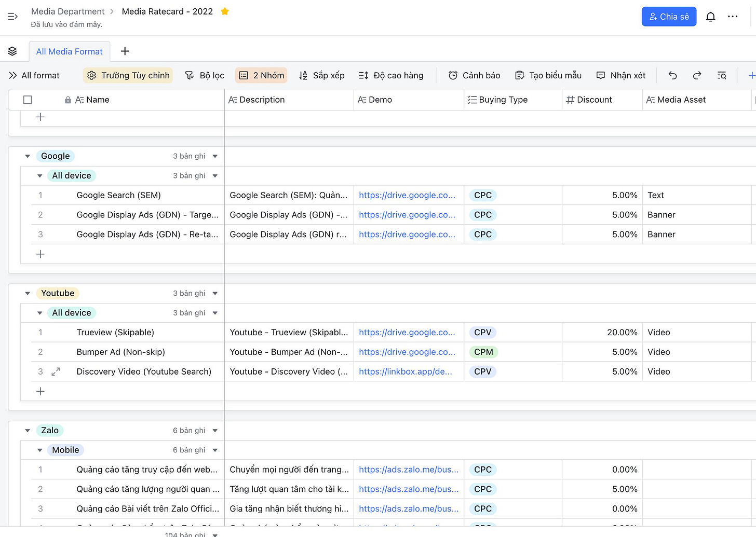Add a new view with plus icon
Screen dimensions: 756x537
point(125,51)
